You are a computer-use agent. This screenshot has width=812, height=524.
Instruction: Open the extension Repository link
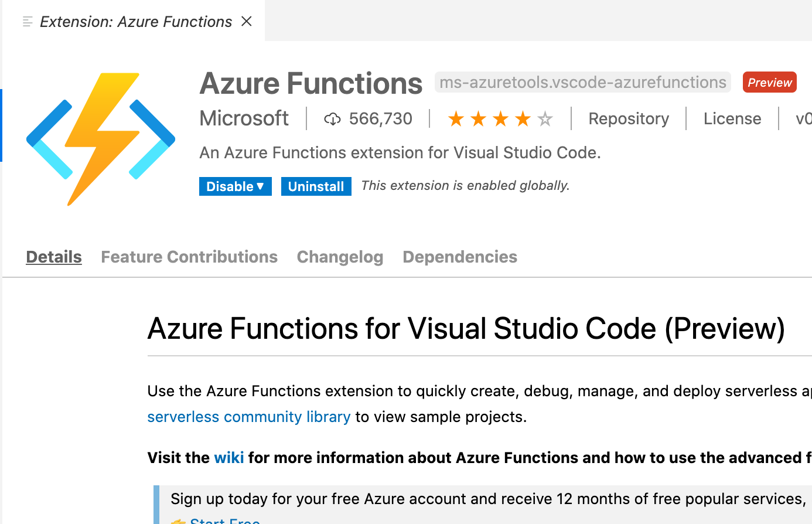click(x=629, y=118)
